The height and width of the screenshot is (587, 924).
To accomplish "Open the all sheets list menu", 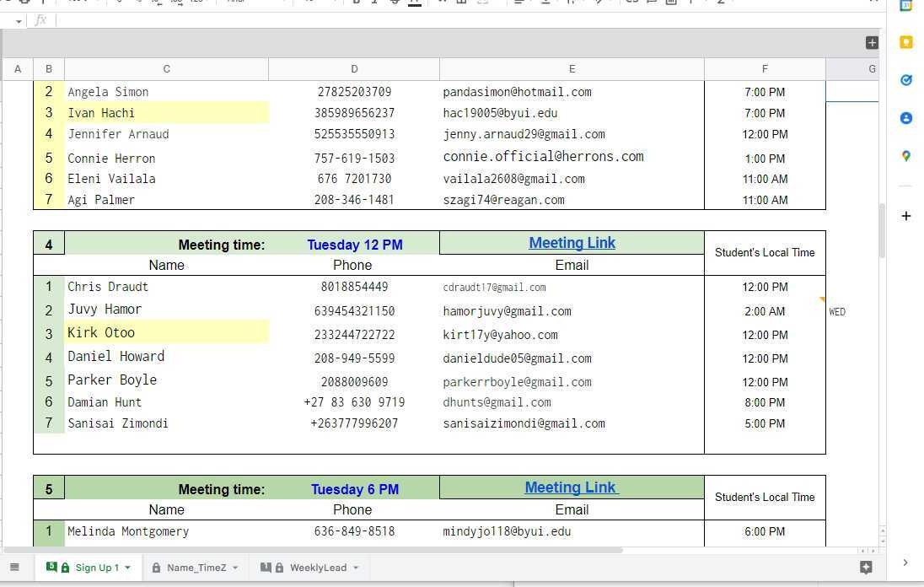I will pos(13,567).
